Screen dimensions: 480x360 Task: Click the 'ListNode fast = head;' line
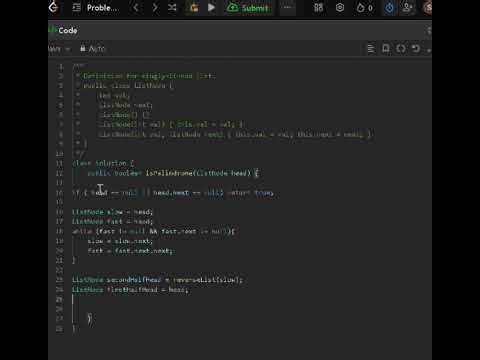(113, 222)
